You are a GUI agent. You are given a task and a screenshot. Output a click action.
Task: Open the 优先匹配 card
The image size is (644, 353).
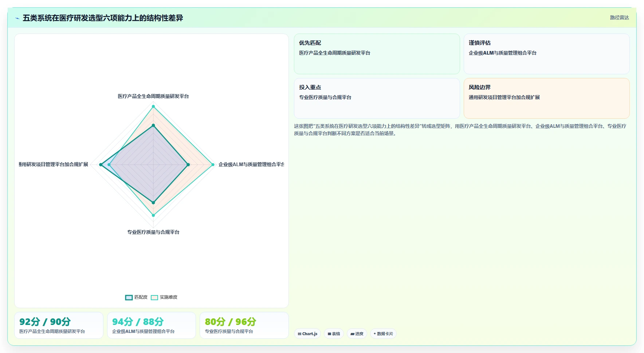click(x=377, y=54)
